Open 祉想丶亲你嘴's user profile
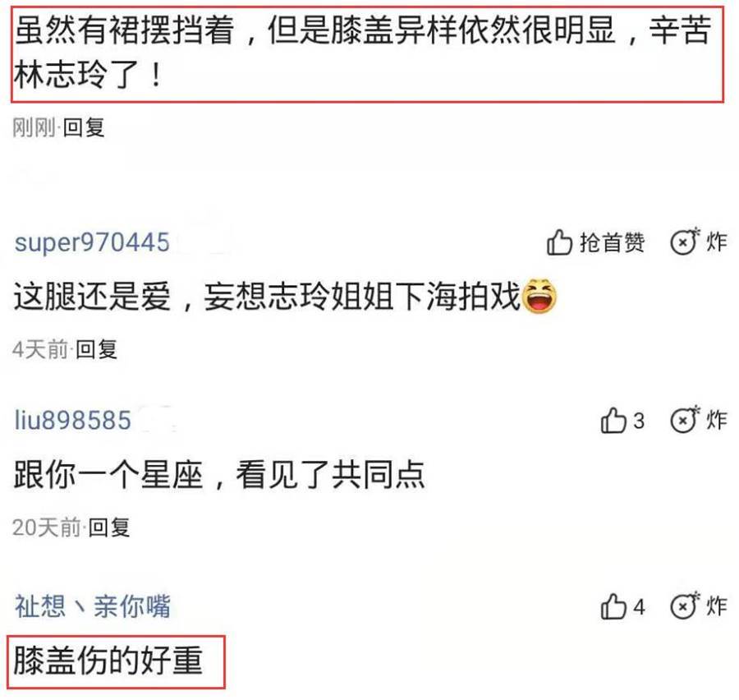The height and width of the screenshot is (700, 739). click(92, 606)
